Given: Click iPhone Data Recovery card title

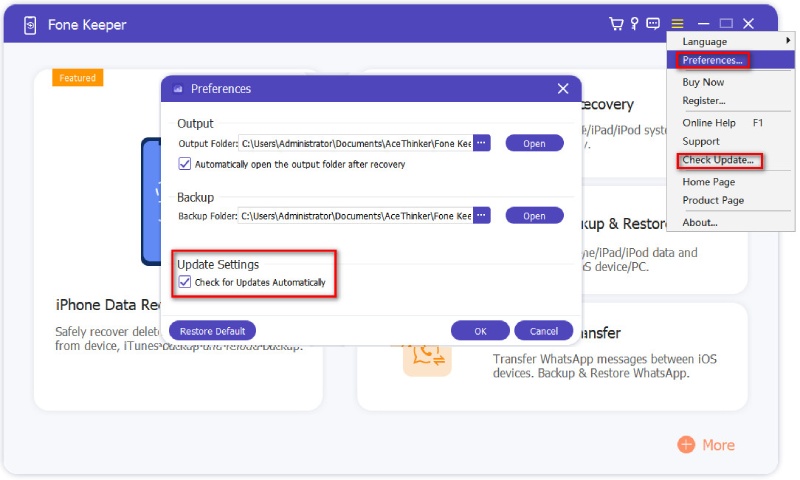Looking at the screenshot, I should [x=108, y=305].
